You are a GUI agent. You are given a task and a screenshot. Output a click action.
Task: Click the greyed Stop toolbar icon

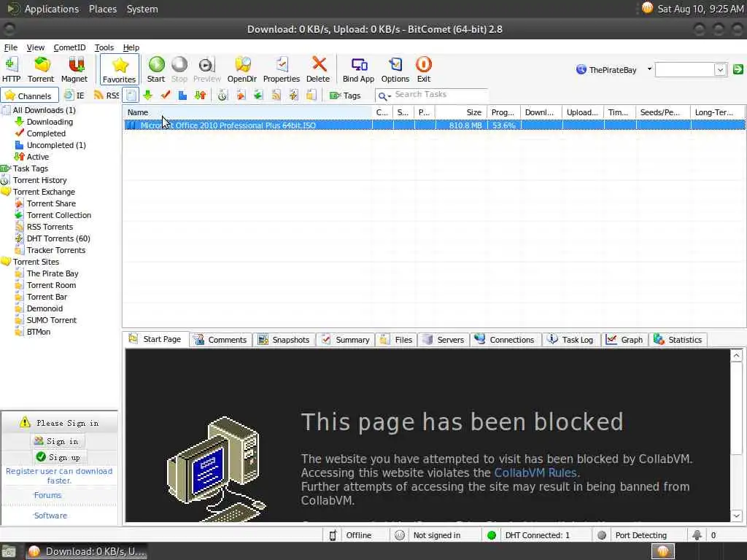pos(179,69)
